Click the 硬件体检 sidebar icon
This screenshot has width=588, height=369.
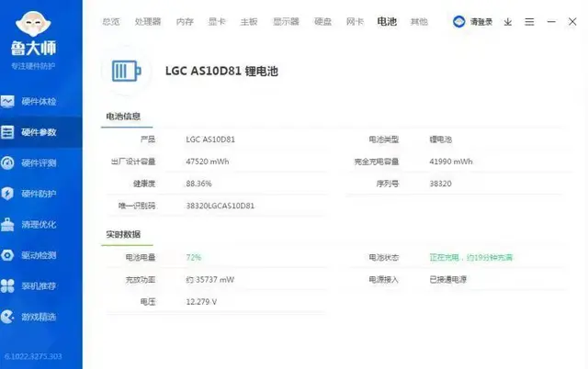pos(7,101)
